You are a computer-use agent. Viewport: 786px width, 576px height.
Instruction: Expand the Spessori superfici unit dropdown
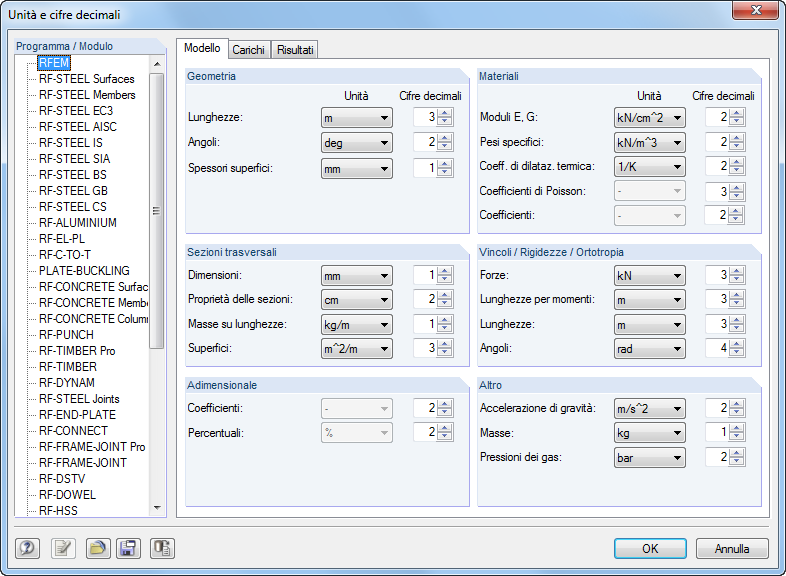pyautogui.click(x=356, y=169)
